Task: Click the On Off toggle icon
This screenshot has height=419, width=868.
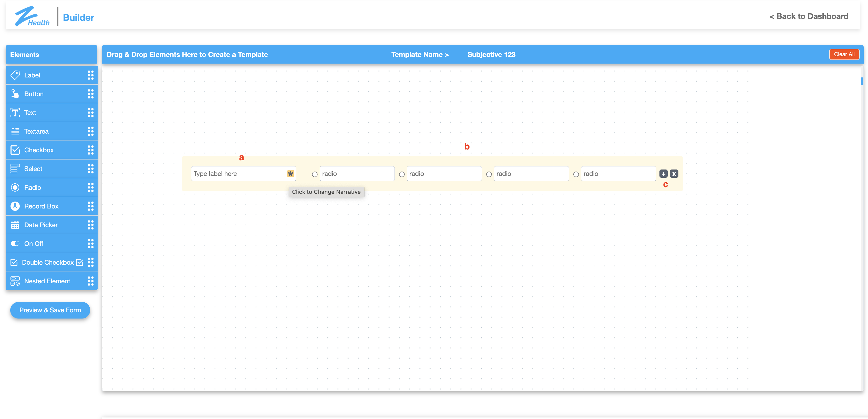Action: point(15,244)
